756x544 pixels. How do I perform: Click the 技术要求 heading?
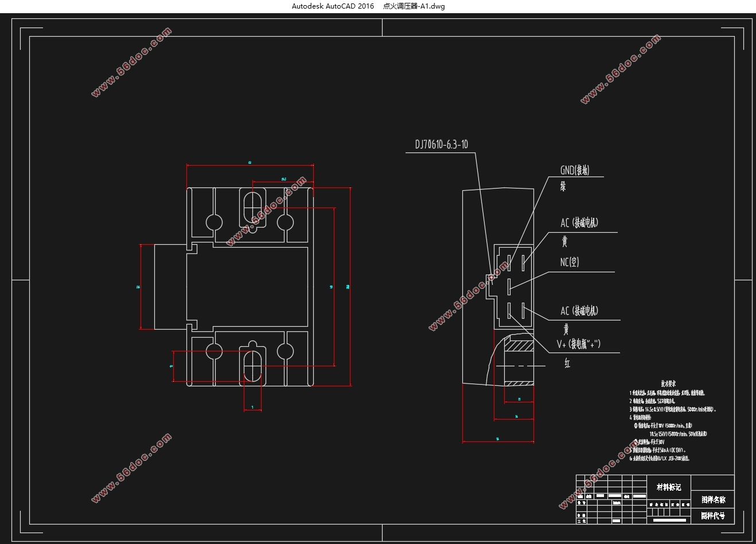[x=668, y=383]
